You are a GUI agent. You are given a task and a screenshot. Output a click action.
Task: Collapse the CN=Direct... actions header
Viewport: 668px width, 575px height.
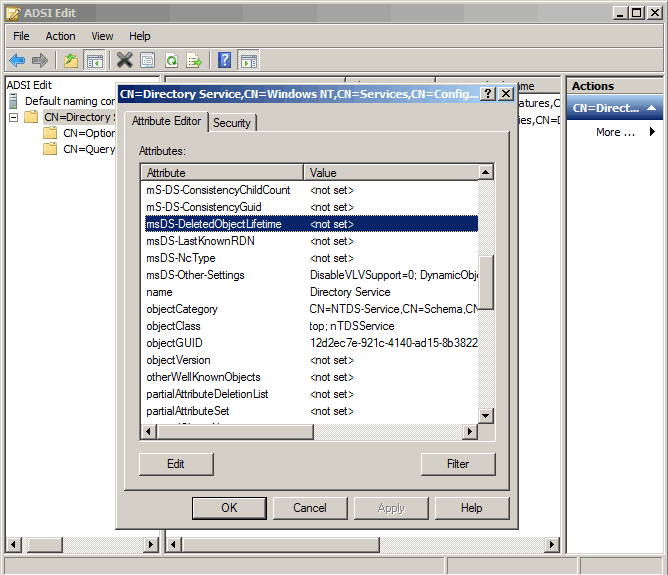pyautogui.click(x=651, y=108)
